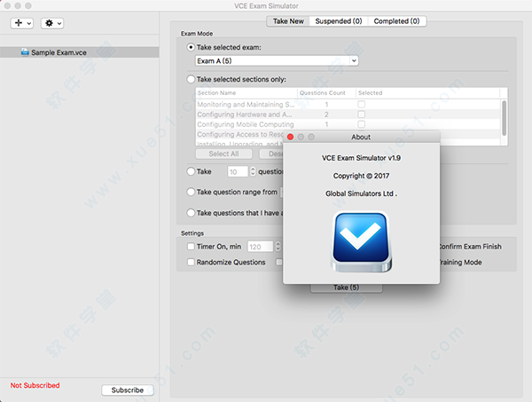Select Take question range from radio
This screenshot has width=532, height=402.
click(191, 193)
